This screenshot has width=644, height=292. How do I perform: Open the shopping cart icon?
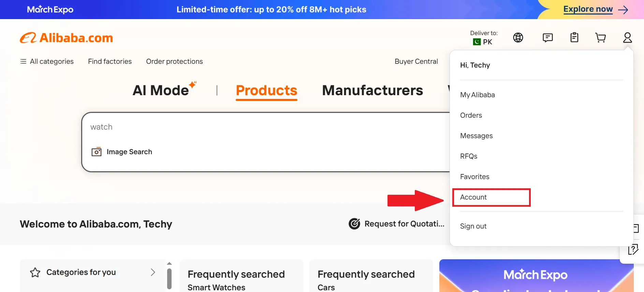click(601, 38)
